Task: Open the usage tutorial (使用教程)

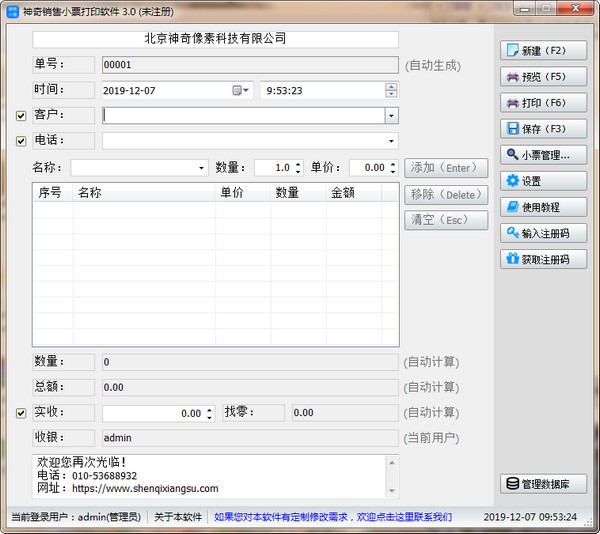Action: (x=543, y=207)
